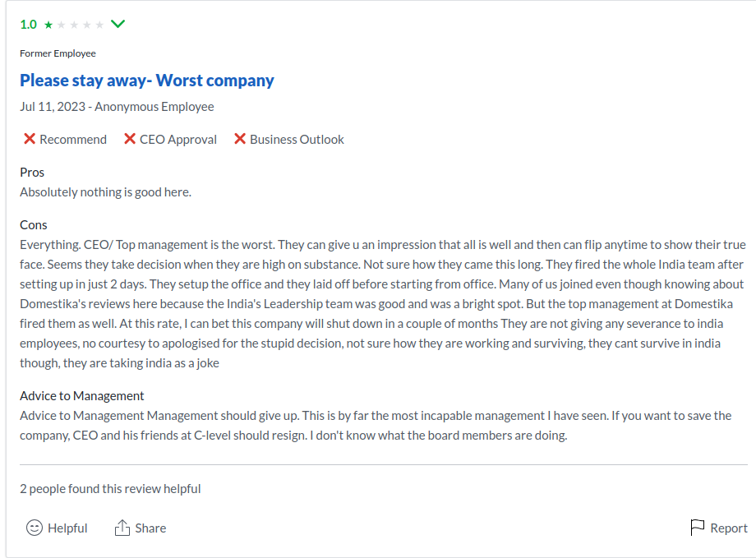The width and height of the screenshot is (756, 558).
Task: Share this review
Action: tap(141, 528)
